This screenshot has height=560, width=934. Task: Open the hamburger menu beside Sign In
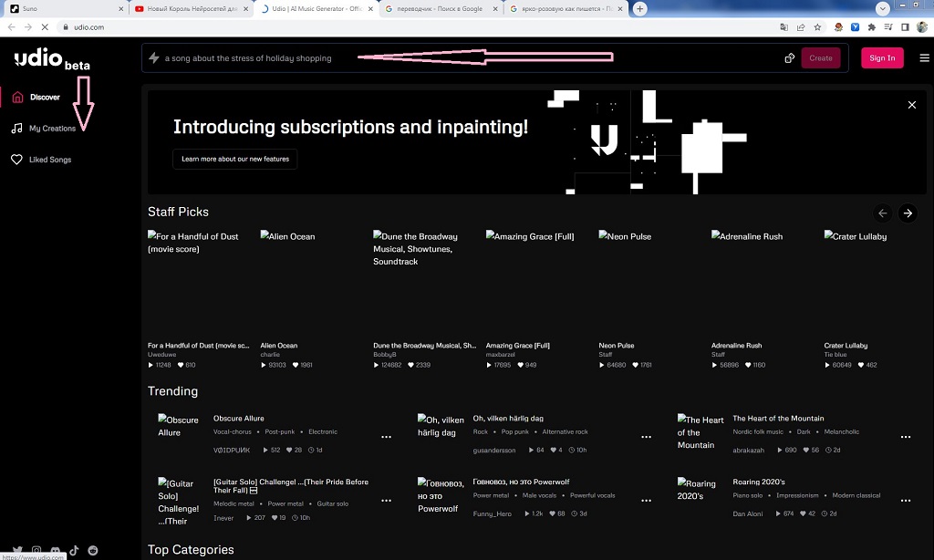click(924, 58)
